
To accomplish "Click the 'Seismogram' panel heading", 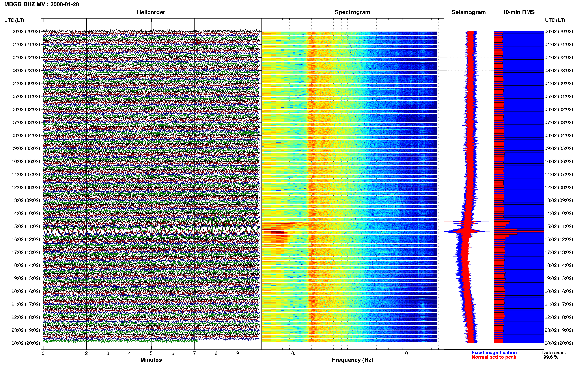I will 468,12.
